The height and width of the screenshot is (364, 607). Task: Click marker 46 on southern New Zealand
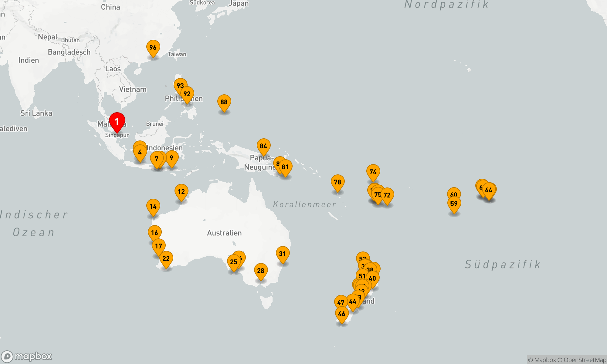(x=342, y=314)
